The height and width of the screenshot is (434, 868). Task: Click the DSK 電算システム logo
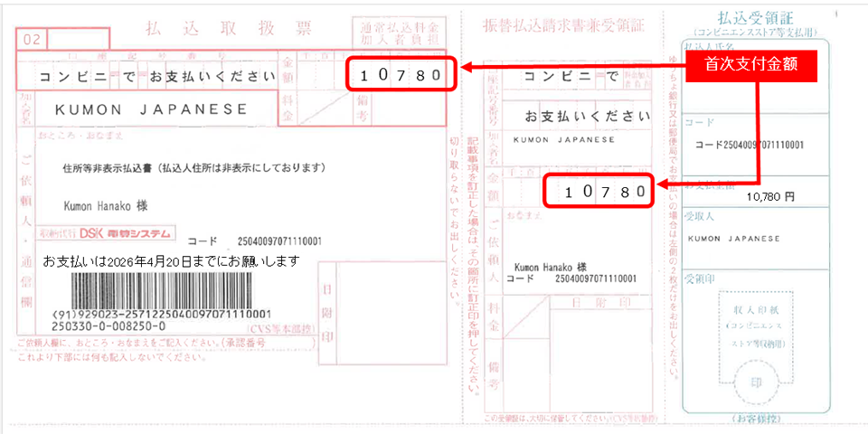[125, 233]
